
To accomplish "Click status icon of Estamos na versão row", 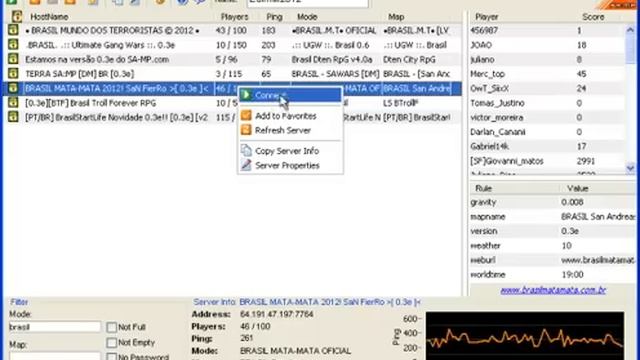I will [x=13, y=59].
